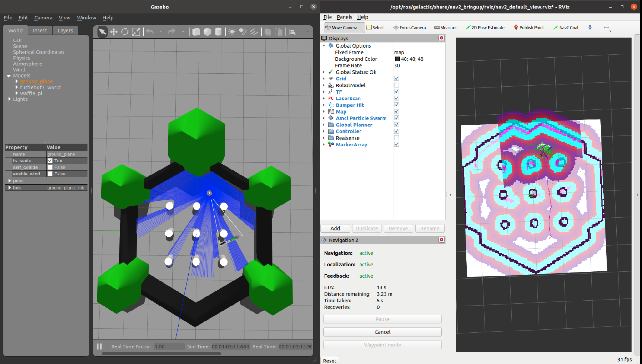This screenshot has width=642, height=364.
Task: Select the 2D Pose Estimate tool
Action: click(485, 27)
